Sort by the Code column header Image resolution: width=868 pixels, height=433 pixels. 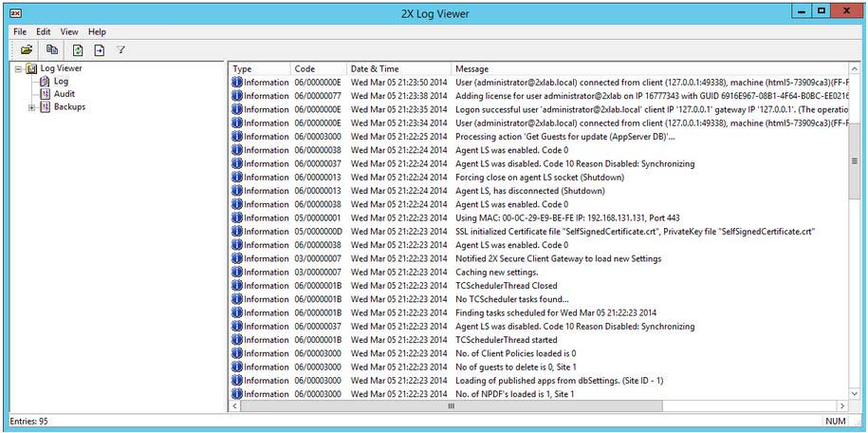(x=319, y=68)
